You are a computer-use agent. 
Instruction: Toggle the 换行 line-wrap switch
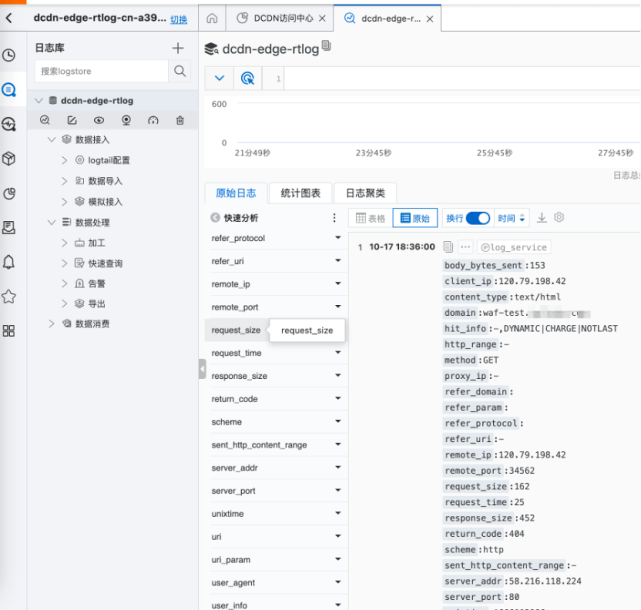click(x=478, y=218)
